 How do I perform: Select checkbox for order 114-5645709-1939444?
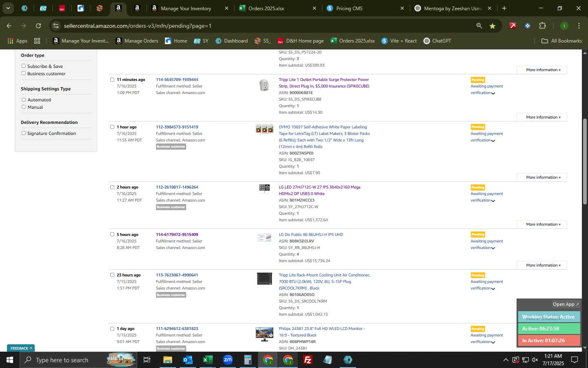112,80
